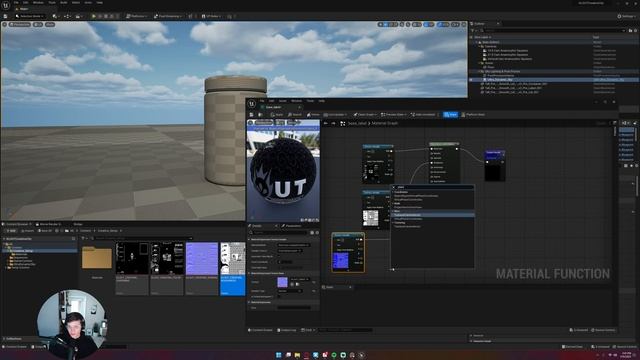
Task: Switch to Parameters tab in material editor
Action: coord(293,226)
